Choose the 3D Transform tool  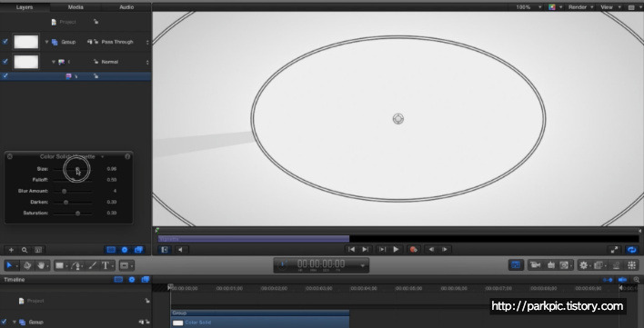click(x=27, y=265)
